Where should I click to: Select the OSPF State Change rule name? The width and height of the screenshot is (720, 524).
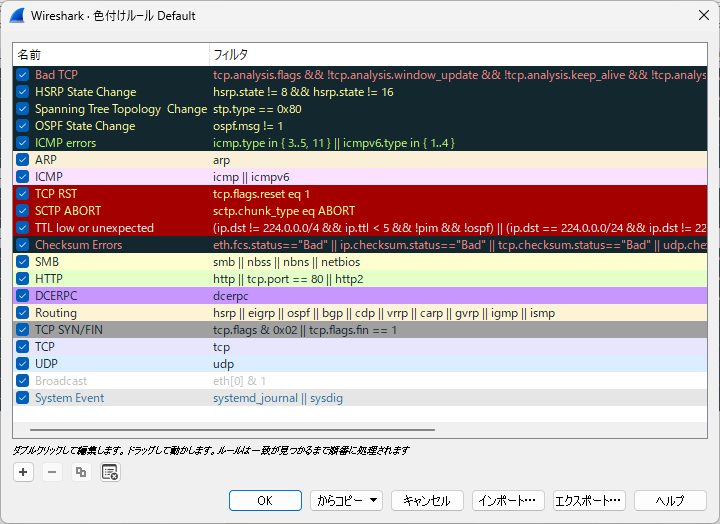coord(85,126)
